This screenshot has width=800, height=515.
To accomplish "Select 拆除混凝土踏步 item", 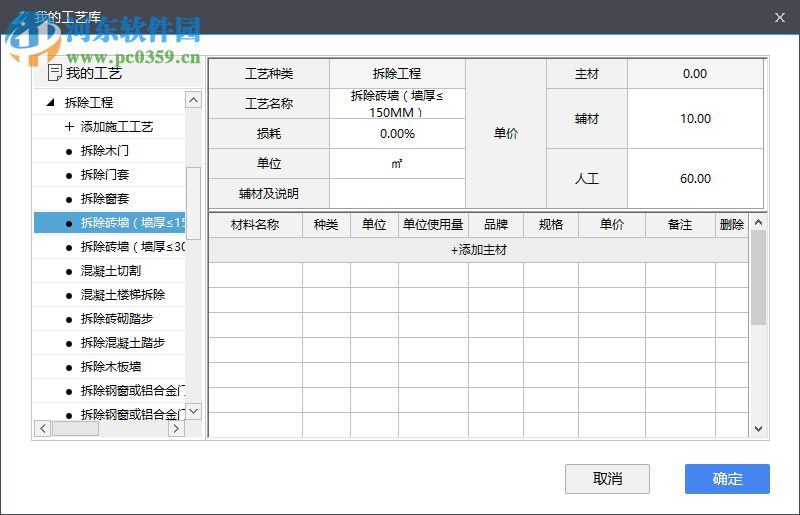I will tap(109, 342).
